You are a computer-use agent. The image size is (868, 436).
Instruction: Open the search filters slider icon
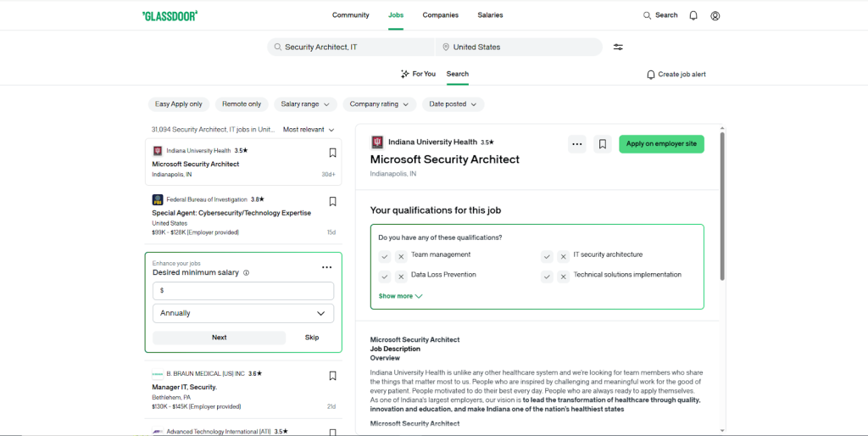pos(618,48)
